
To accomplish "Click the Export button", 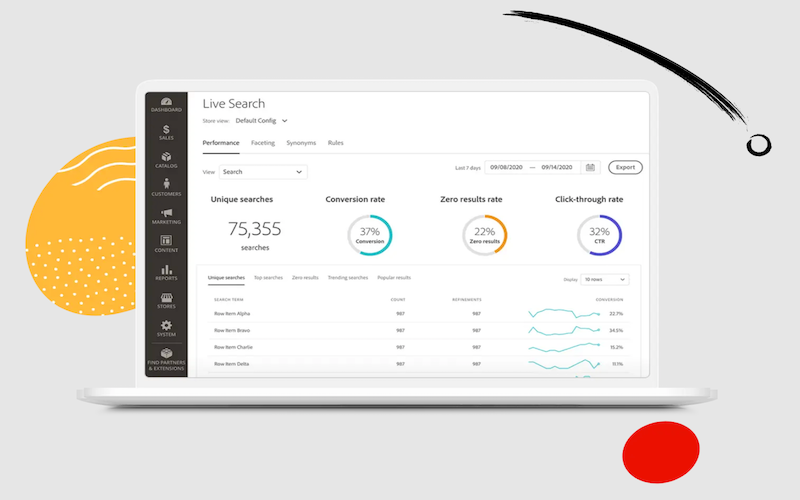I will [x=625, y=167].
